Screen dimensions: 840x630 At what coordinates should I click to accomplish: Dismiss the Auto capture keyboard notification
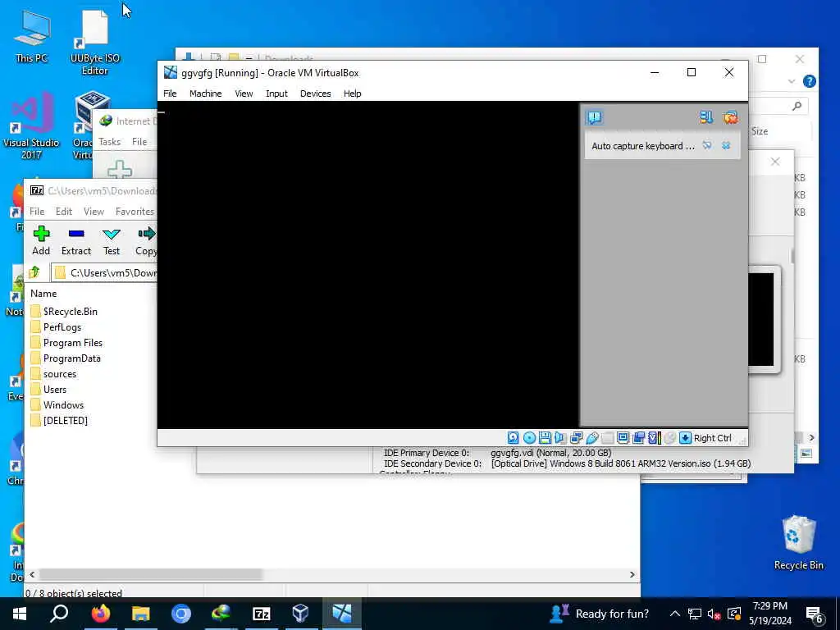pos(726,145)
